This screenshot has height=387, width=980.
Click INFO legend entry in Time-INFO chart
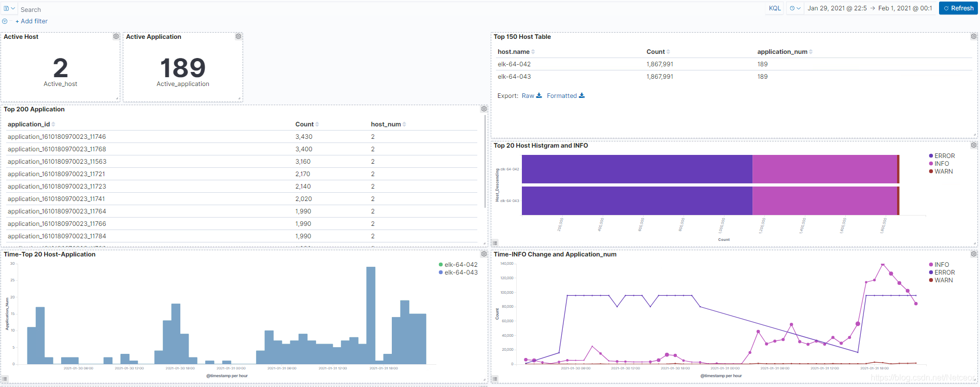pyautogui.click(x=939, y=265)
